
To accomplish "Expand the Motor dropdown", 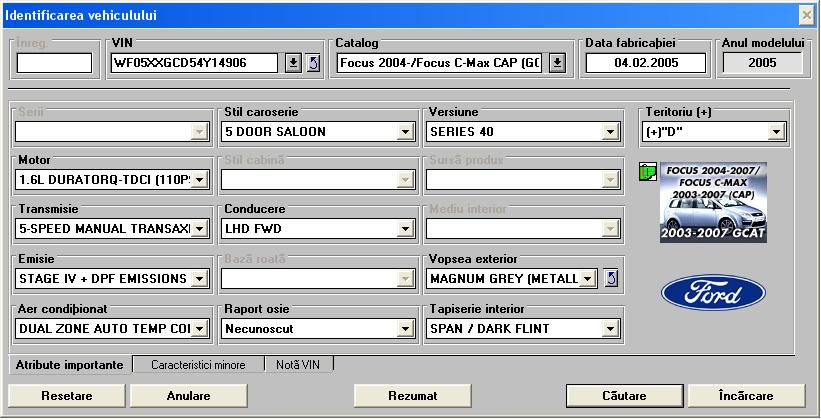I will click(x=199, y=180).
